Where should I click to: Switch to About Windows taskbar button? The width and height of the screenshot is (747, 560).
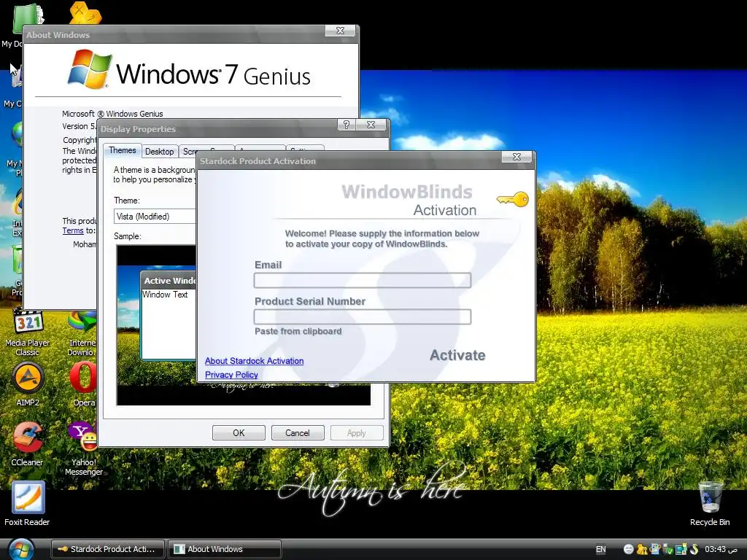point(225,549)
